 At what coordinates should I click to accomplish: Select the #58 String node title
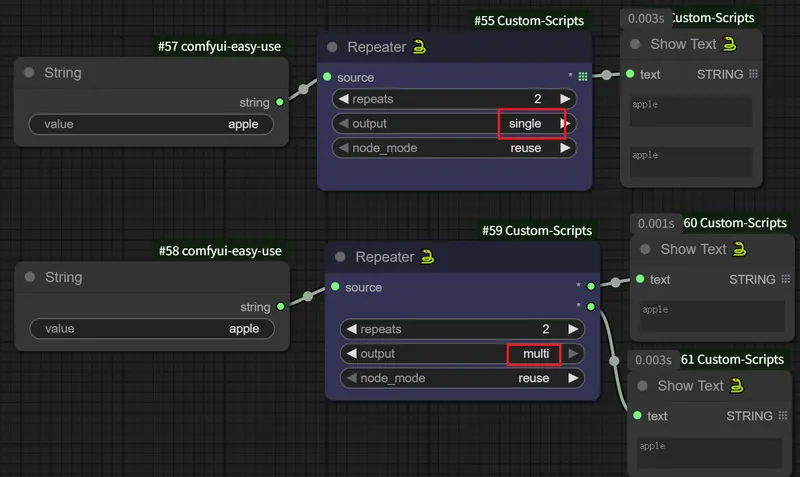[x=64, y=277]
